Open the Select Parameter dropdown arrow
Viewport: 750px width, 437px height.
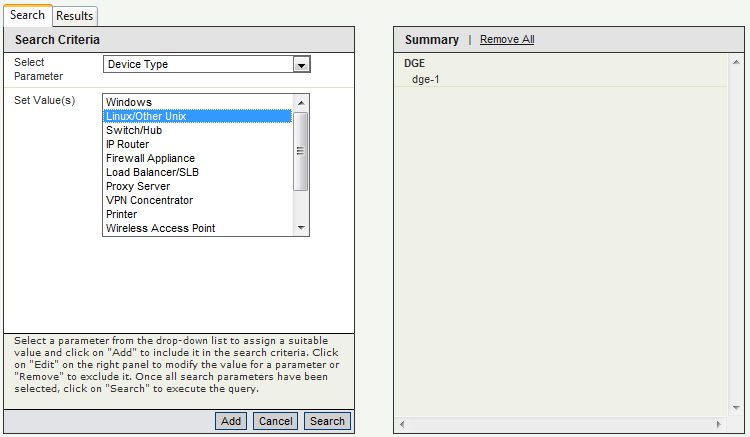(x=301, y=64)
